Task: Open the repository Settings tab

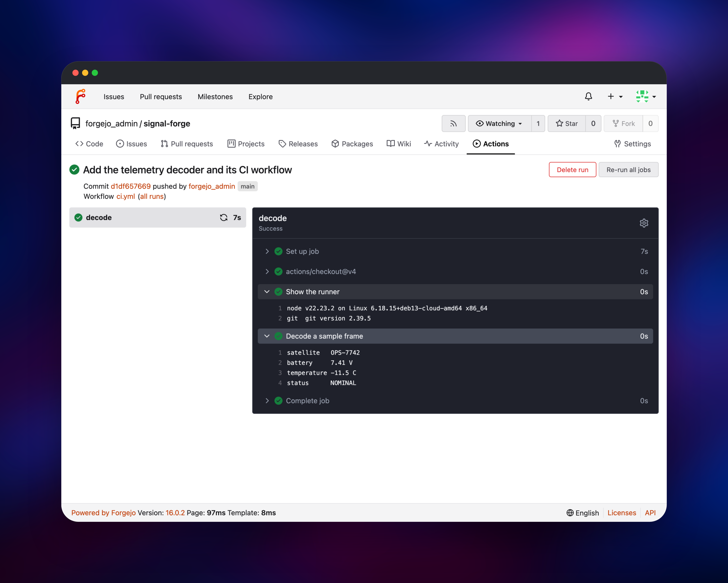Action: 632,144
